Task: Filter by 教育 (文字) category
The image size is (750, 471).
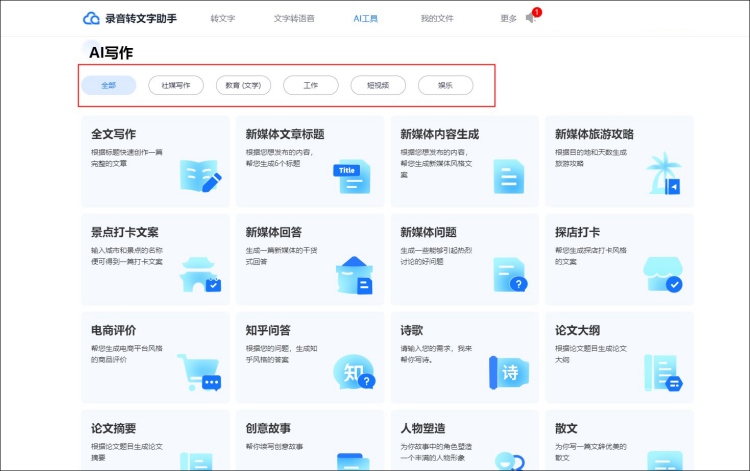Action: (243, 85)
